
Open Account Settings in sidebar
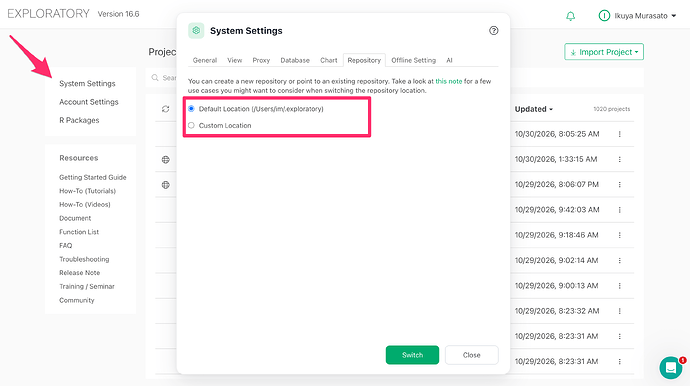(89, 102)
